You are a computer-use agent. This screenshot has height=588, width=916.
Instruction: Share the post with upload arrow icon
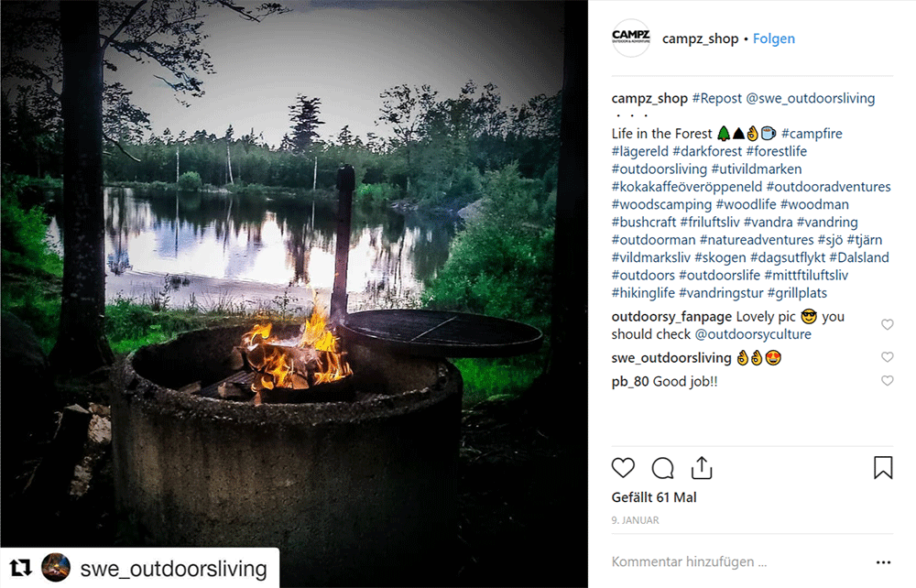tap(702, 467)
